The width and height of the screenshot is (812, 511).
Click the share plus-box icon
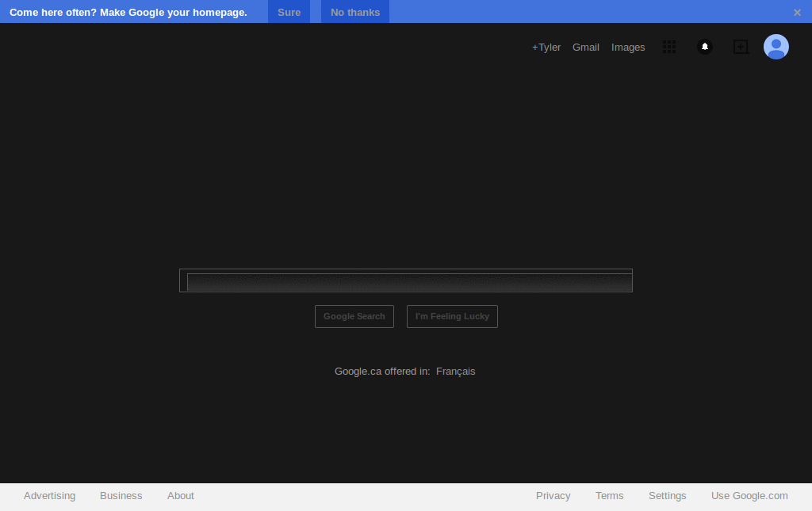(741, 47)
